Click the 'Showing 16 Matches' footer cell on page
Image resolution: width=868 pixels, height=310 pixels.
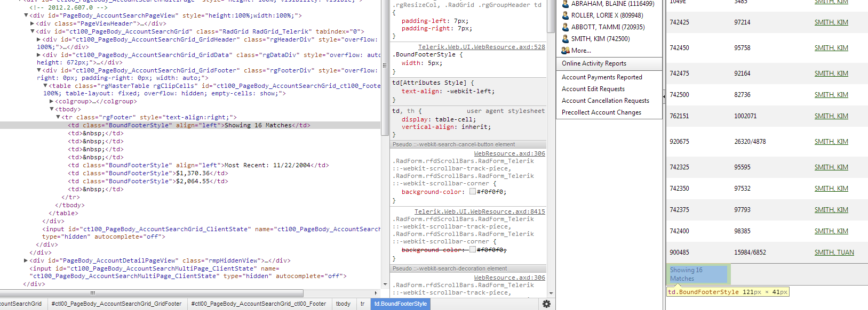[x=698, y=274]
